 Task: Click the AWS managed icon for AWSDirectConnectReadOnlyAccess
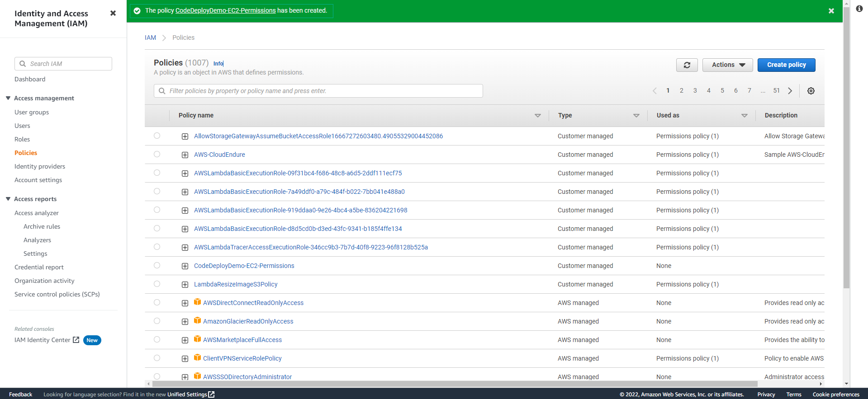pos(197,302)
